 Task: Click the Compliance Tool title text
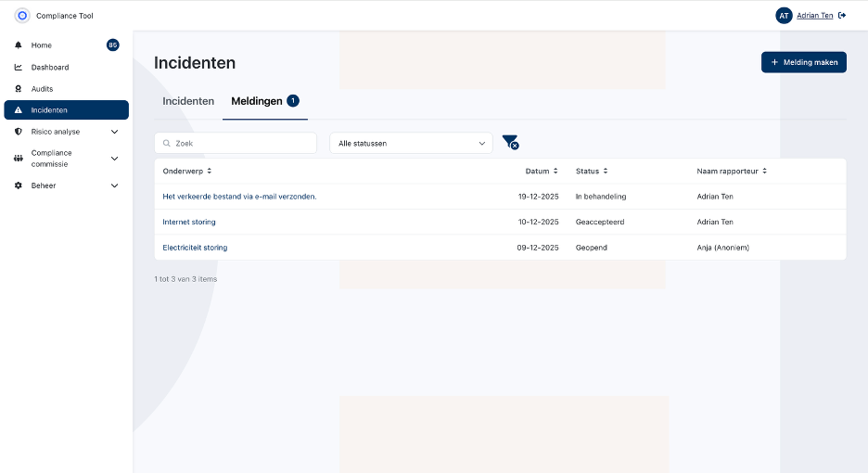pyautogui.click(x=65, y=16)
